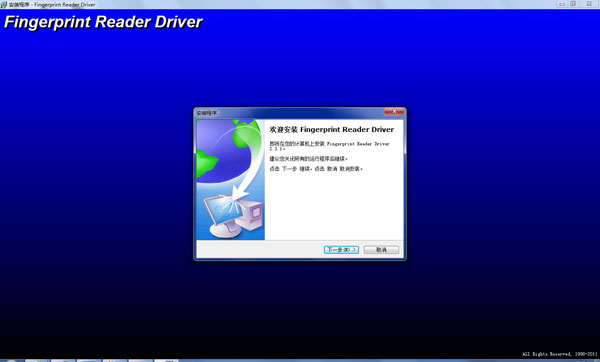Close the main installer window
The image size is (600, 362).
589,4
